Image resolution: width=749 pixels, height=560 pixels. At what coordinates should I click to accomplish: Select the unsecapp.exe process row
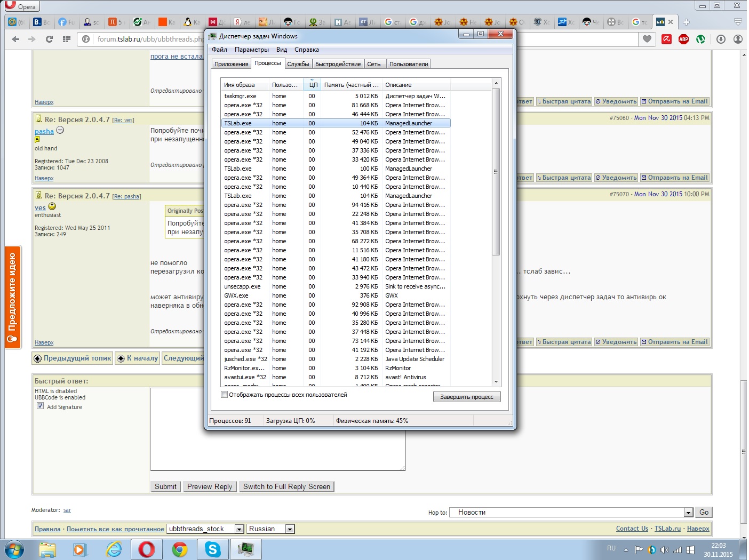(x=243, y=286)
